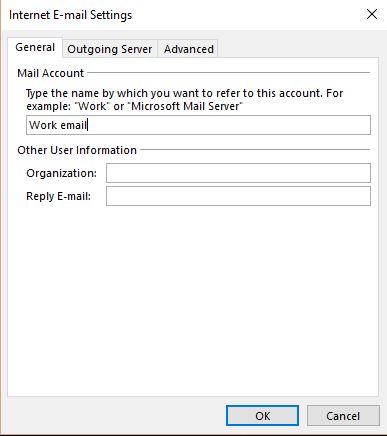Click the Organization label
387x436 pixels.
tap(61, 173)
